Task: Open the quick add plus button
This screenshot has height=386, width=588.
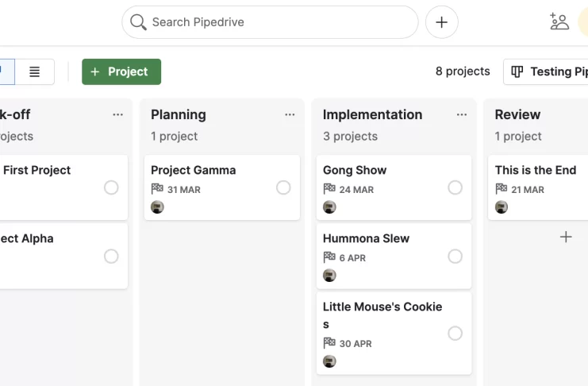Action: pos(441,22)
